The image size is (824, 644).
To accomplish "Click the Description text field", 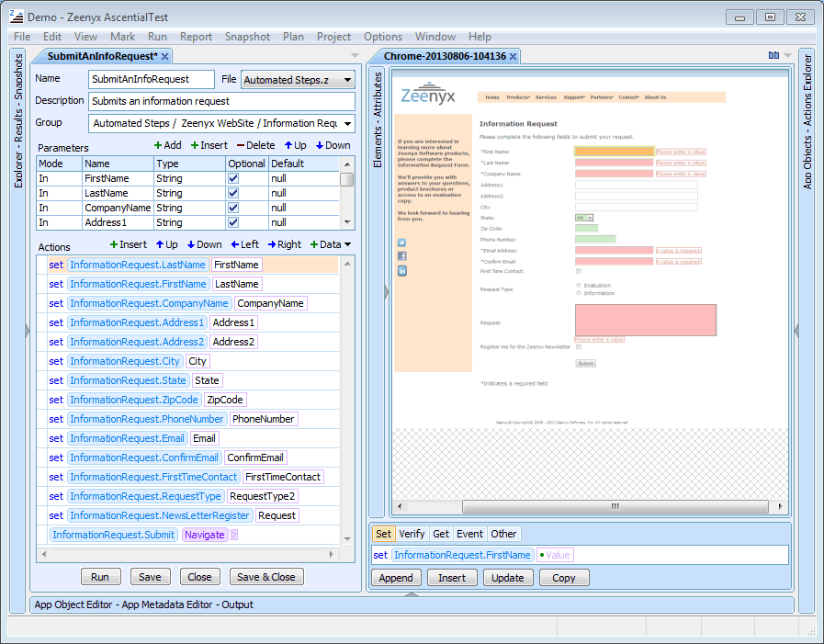I will pyautogui.click(x=221, y=101).
